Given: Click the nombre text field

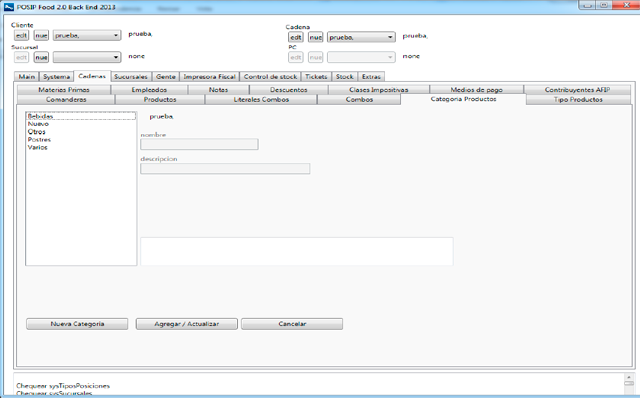Looking at the screenshot, I should (x=199, y=144).
